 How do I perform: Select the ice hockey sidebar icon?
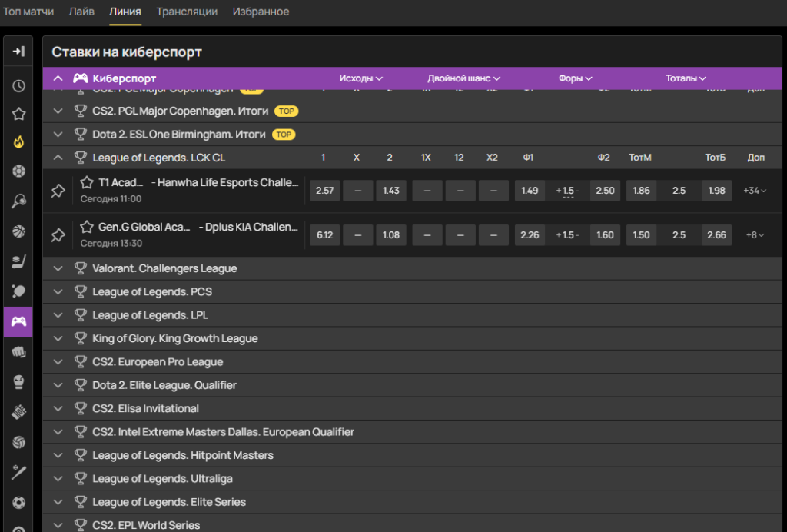tap(18, 261)
